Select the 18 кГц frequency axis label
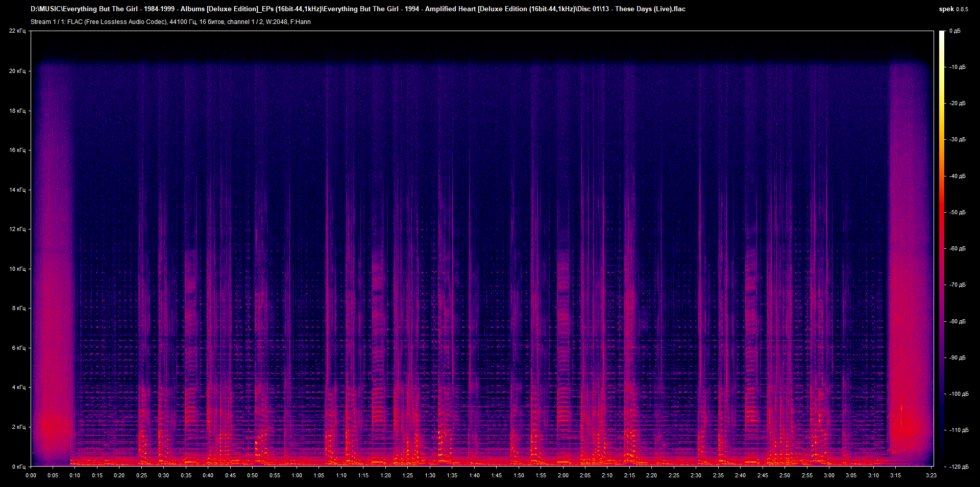 click(x=17, y=111)
